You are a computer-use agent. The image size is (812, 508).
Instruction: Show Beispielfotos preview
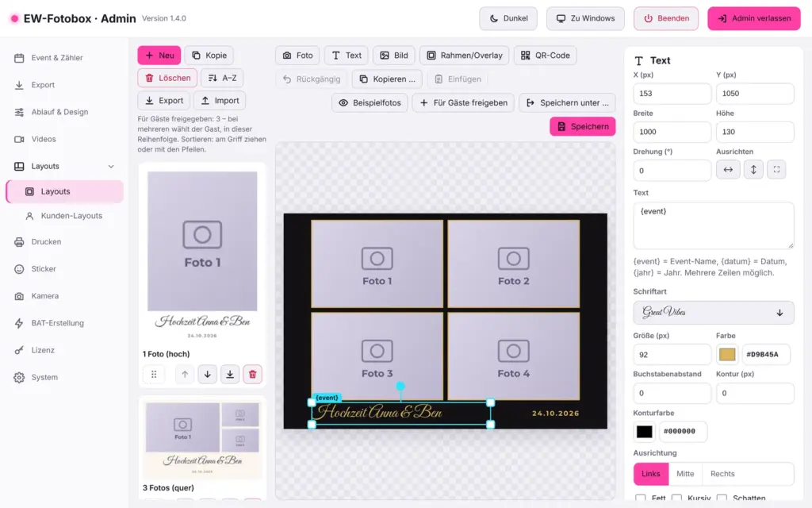point(370,102)
